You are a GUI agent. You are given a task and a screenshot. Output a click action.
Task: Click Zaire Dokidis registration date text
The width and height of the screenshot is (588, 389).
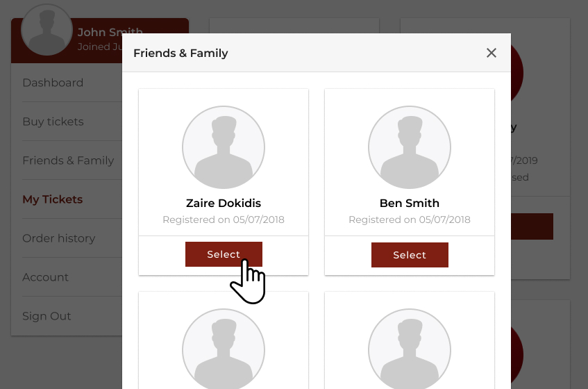[224, 220]
